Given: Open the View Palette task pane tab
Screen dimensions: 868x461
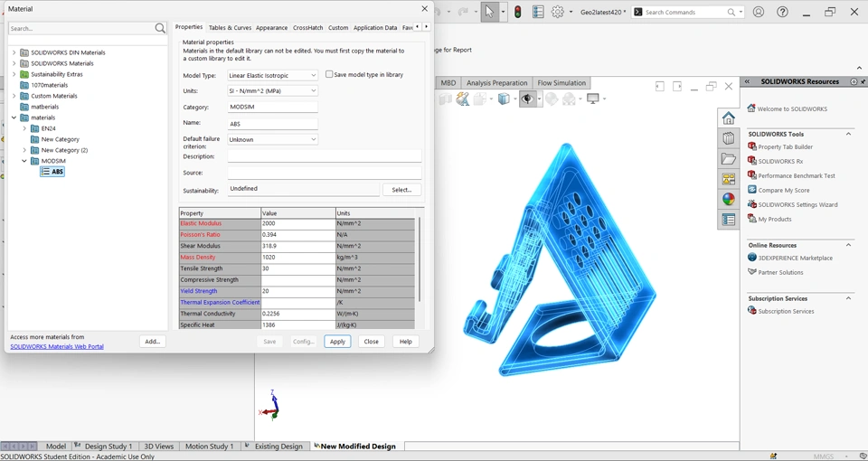Looking at the screenshot, I should pyautogui.click(x=728, y=179).
